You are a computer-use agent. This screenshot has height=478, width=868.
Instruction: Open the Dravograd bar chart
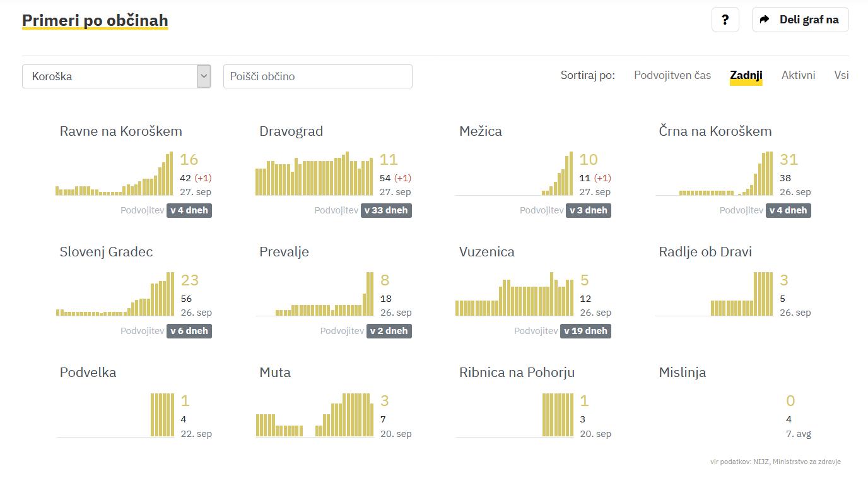(314, 174)
